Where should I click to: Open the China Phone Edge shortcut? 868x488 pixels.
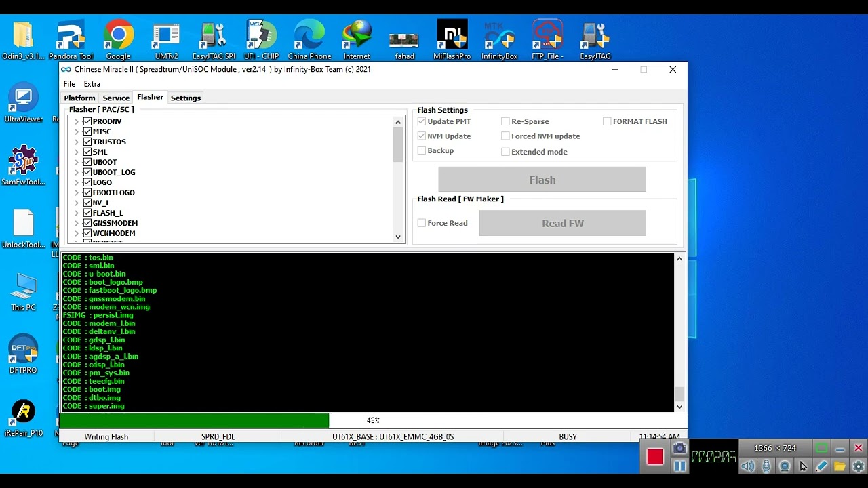[309, 40]
